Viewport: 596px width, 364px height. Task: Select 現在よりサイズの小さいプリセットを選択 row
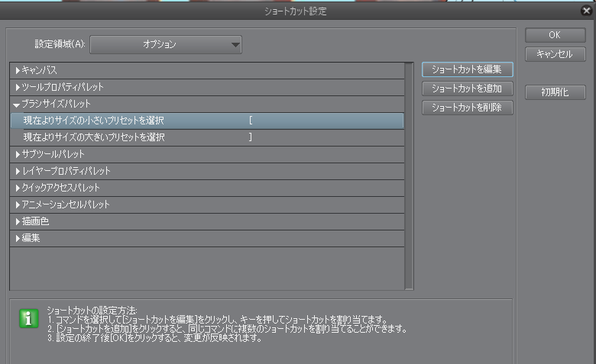[x=207, y=121]
